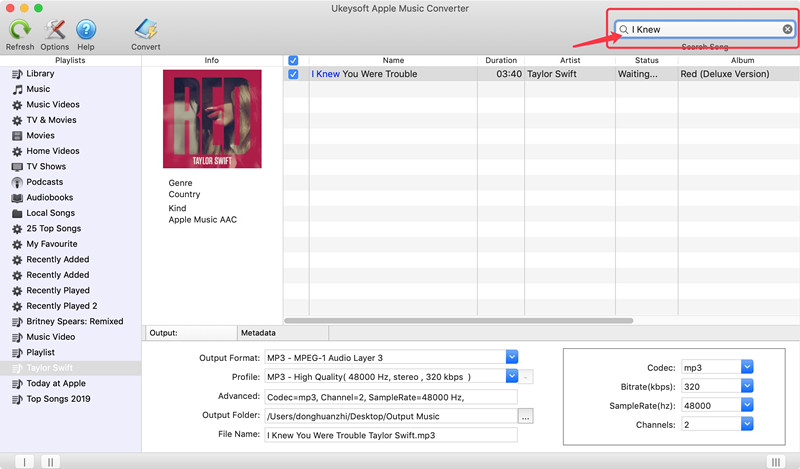This screenshot has height=469, width=800.
Task: Sort by the Status column header
Action: (646, 60)
